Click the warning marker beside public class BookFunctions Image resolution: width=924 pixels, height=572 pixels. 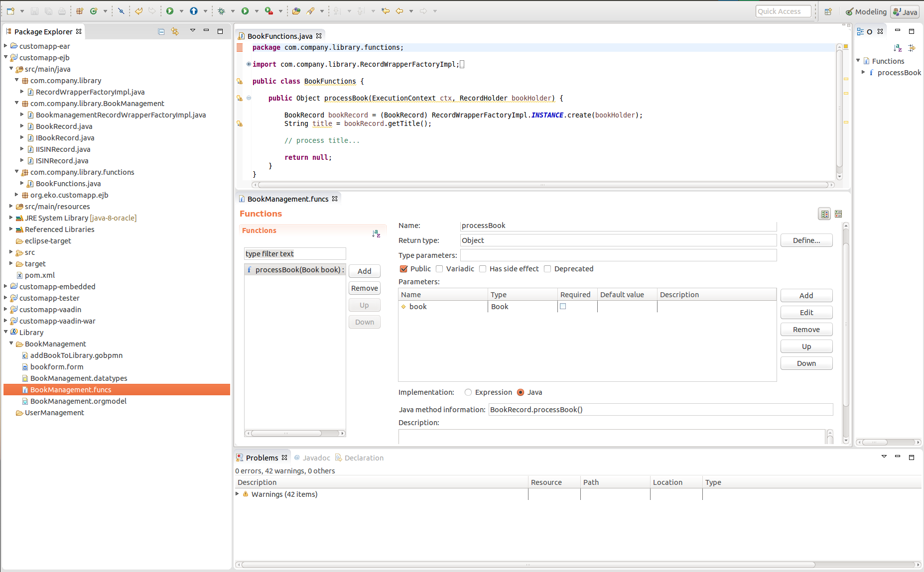(x=240, y=81)
